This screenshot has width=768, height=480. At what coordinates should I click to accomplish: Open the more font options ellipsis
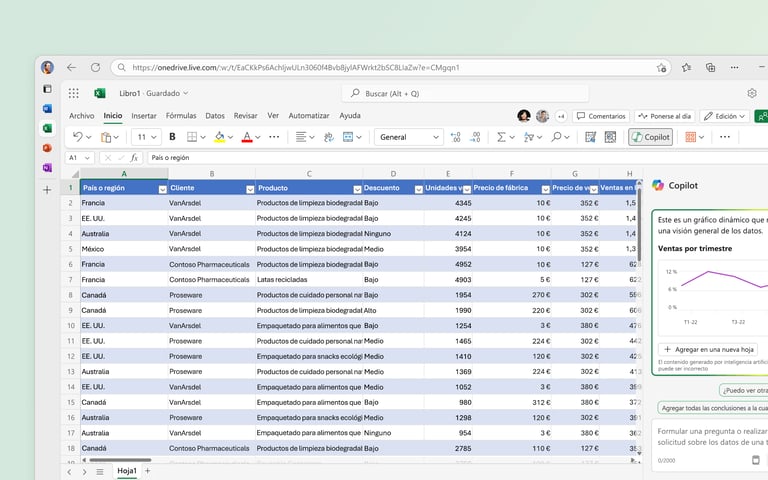pyautogui.click(x=274, y=137)
